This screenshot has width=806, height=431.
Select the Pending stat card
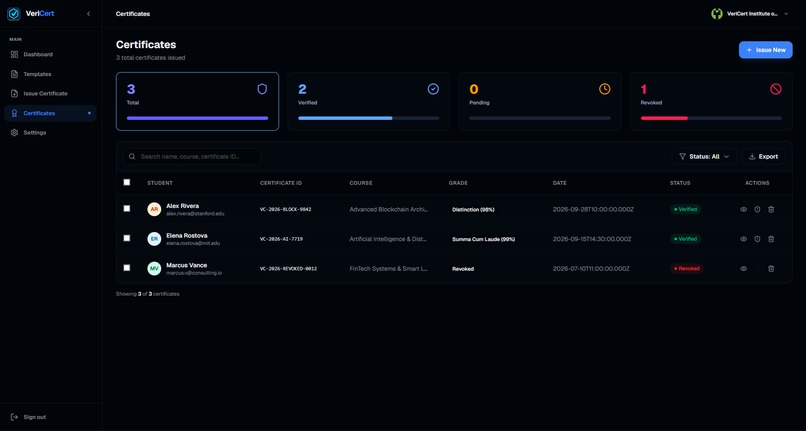[540, 101]
